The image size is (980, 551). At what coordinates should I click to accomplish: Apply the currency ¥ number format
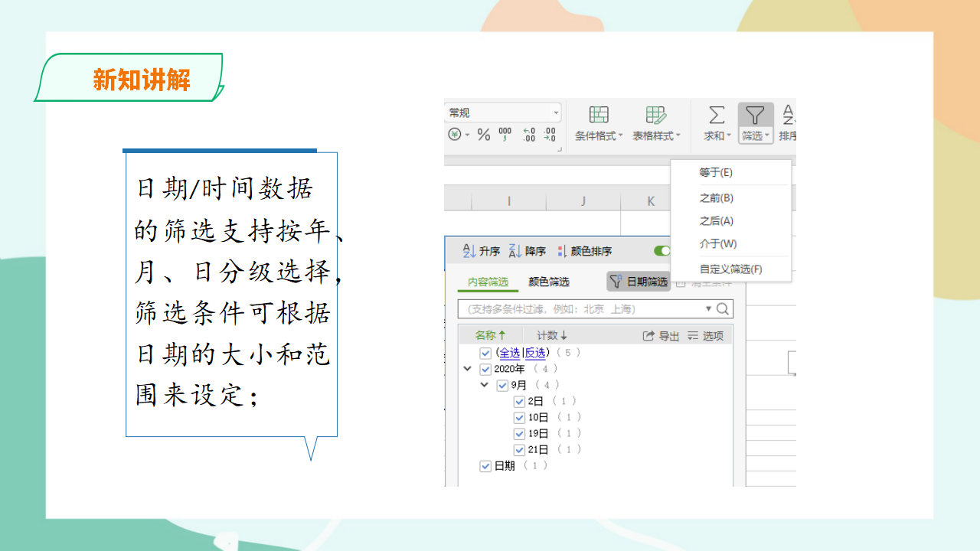(x=454, y=135)
